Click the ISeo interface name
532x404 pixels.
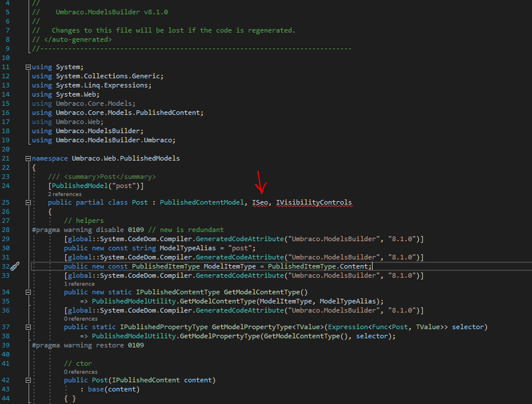pos(260,202)
